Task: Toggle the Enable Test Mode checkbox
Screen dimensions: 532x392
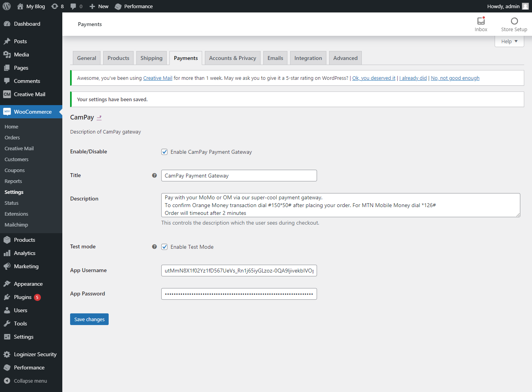Action: click(x=164, y=247)
